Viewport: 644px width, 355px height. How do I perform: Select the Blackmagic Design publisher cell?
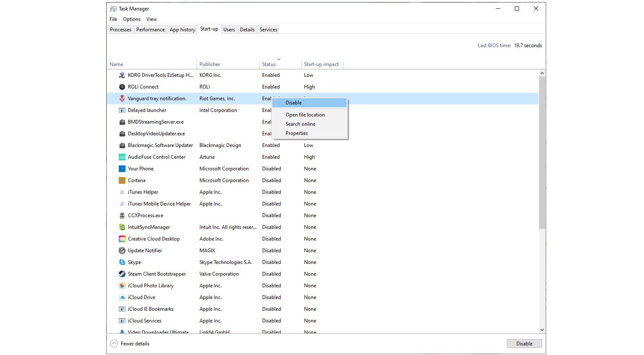(x=220, y=145)
